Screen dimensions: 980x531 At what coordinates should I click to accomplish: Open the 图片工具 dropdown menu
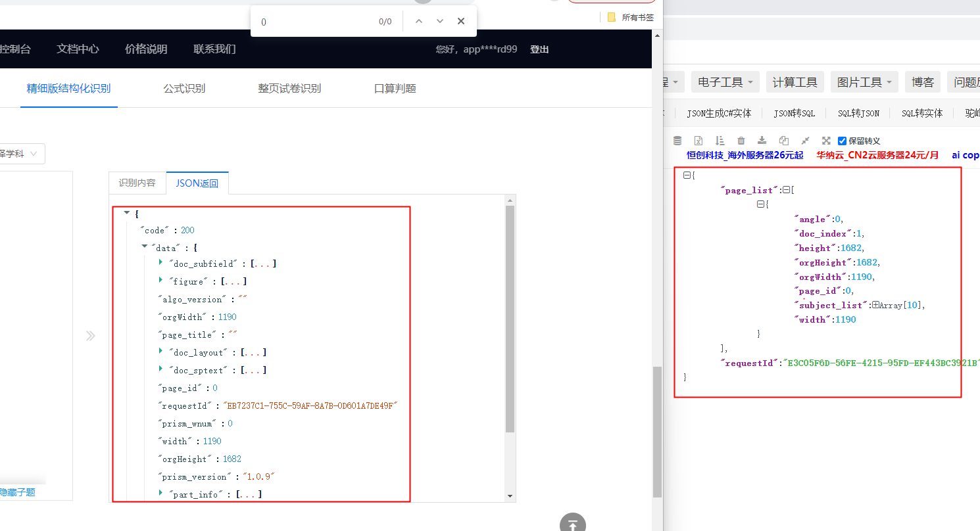(x=864, y=82)
